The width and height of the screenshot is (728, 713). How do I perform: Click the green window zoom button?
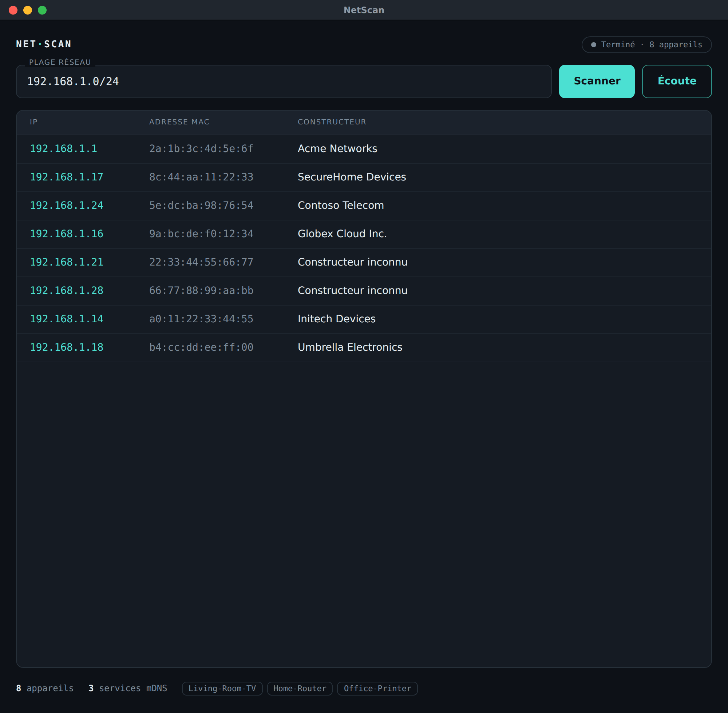42,10
